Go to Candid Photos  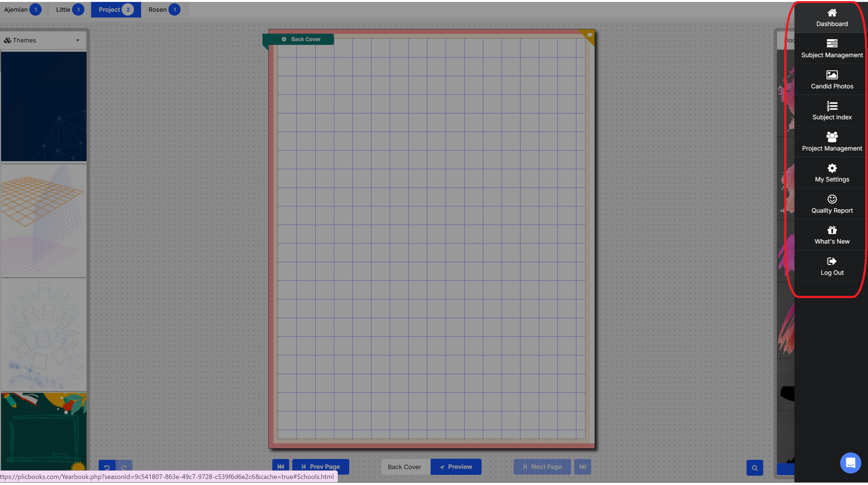[832, 80]
